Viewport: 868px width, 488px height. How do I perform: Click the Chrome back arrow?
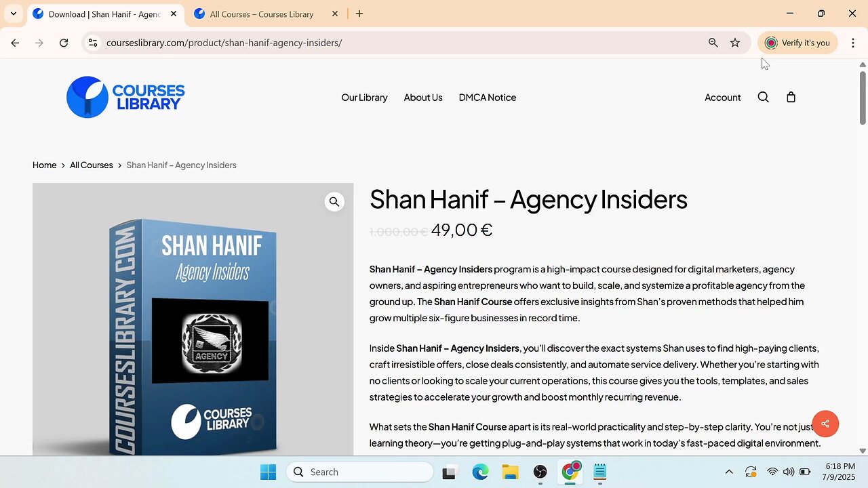pos(15,43)
